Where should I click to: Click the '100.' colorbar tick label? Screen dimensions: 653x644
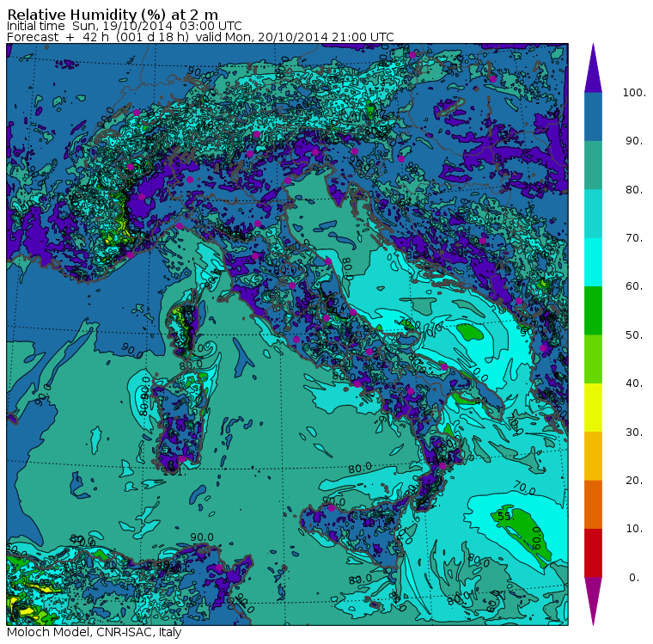[634, 93]
